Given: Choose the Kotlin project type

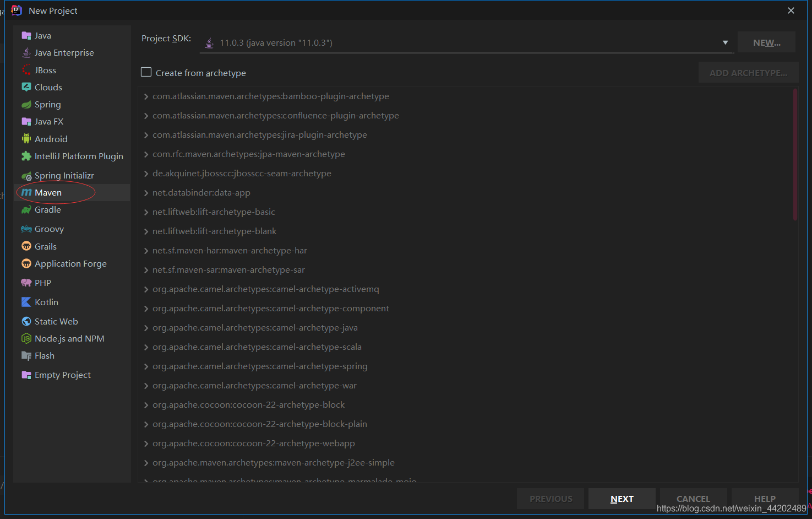Looking at the screenshot, I should [x=46, y=302].
